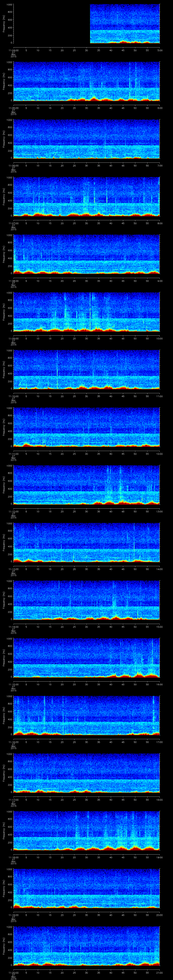Select the spectrogram panel starting at 11:20:00
The image size is (173, 980).
coord(87,946)
